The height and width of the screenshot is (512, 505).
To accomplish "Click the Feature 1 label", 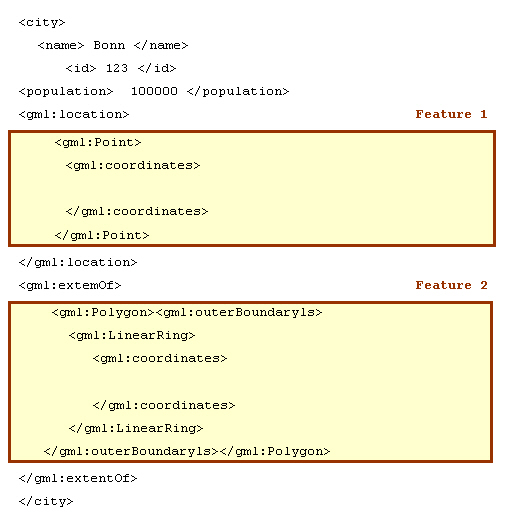I will tap(451, 114).
